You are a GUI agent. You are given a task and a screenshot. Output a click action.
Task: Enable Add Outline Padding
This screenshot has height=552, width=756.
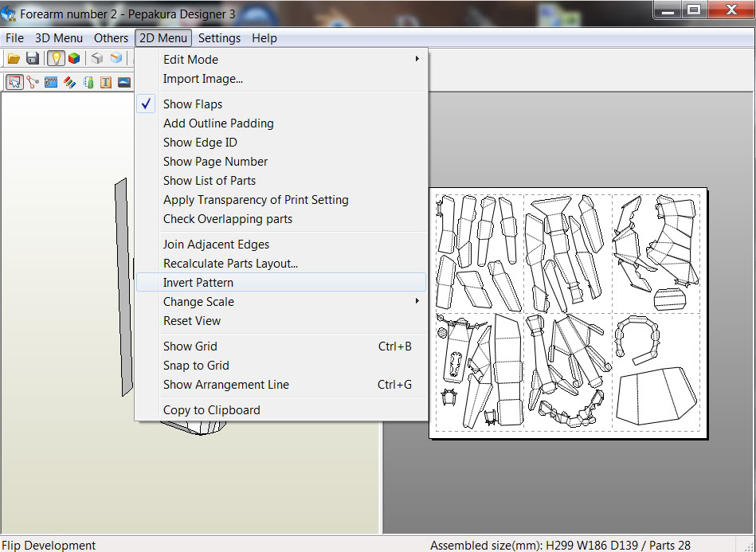281,123
